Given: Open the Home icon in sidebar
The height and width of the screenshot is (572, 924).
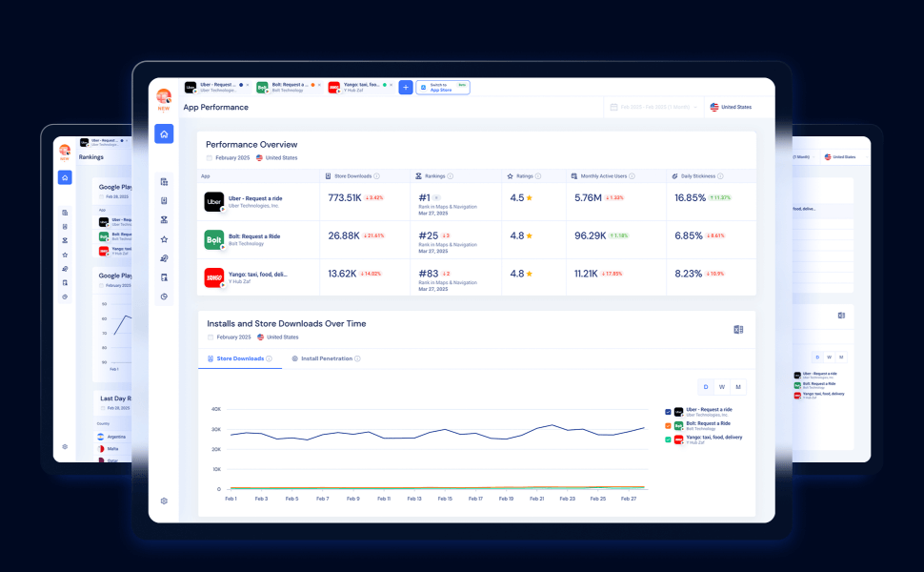Looking at the screenshot, I should coord(164,133).
